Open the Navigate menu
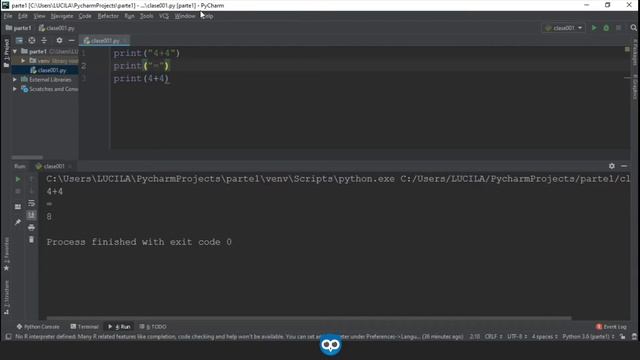Viewport: 640px width, 360px height. (62, 16)
